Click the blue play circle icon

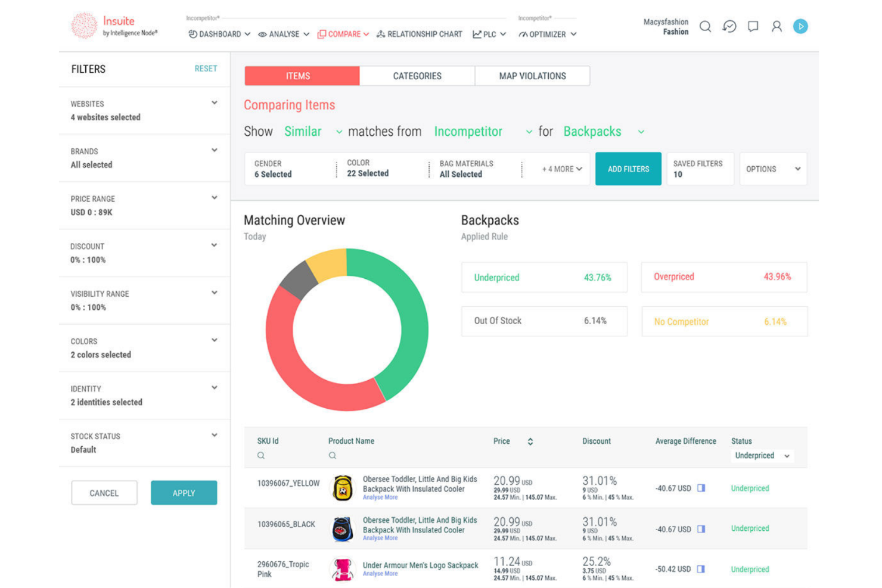pos(800,26)
